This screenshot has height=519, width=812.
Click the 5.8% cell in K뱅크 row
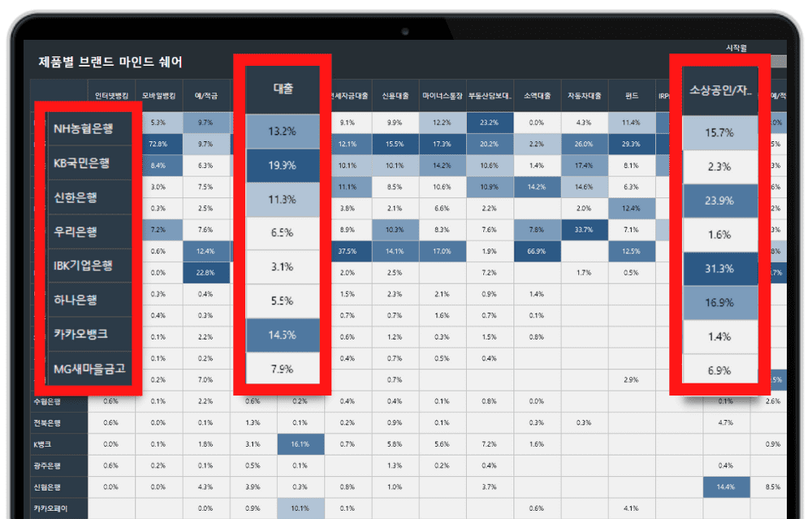click(x=395, y=444)
